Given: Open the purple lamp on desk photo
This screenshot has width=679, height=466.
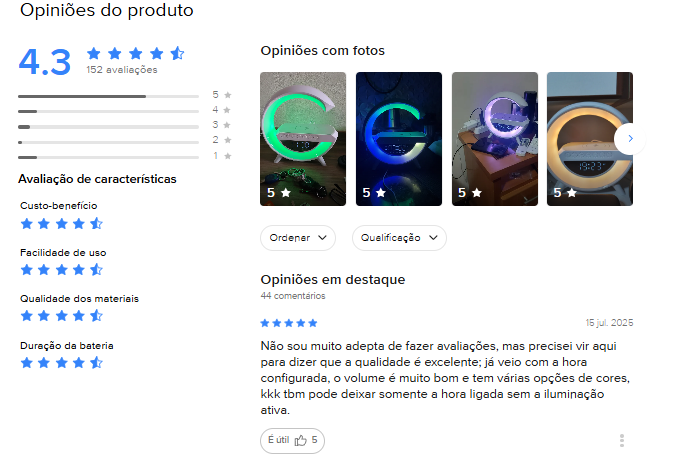Looking at the screenshot, I should (x=495, y=139).
